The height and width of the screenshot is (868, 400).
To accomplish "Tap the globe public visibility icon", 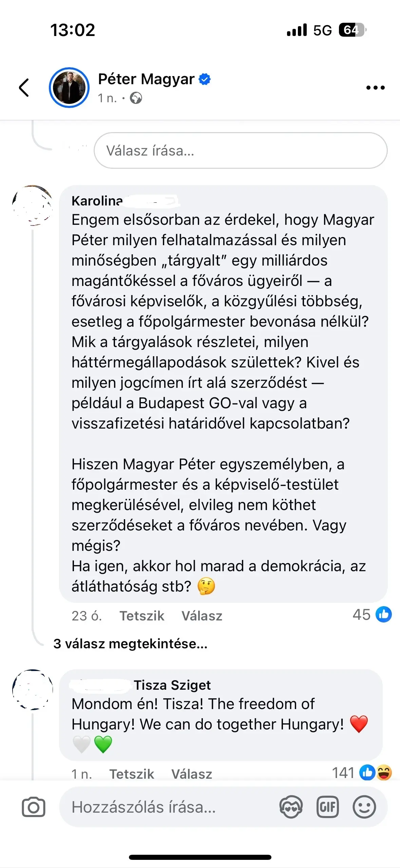I will point(136,98).
